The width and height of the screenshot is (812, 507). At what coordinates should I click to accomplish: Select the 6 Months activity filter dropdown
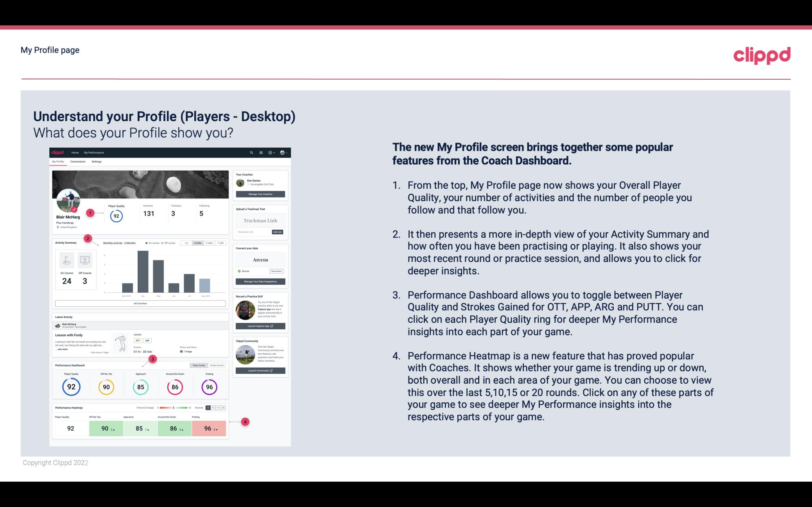(198, 245)
